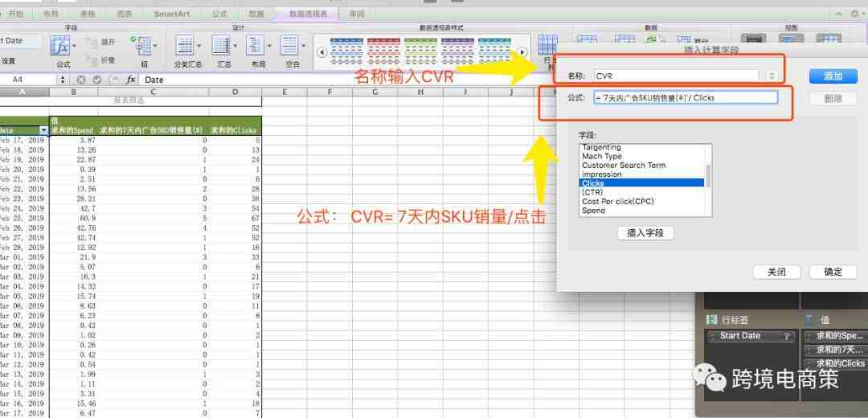Screen dimensions: 868x418
Task: Open the 名称 name combo box stepper
Action: [772, 76]
